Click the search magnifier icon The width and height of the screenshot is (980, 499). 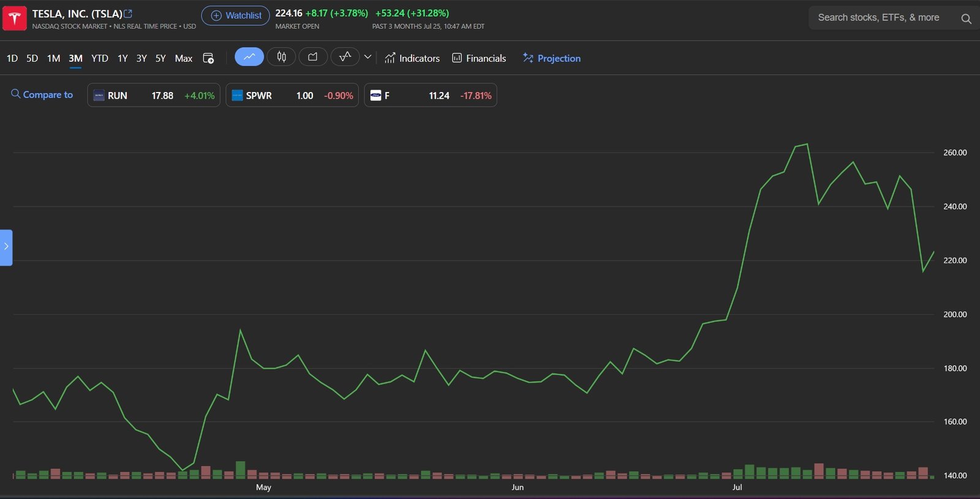click(x=966, y=18)
